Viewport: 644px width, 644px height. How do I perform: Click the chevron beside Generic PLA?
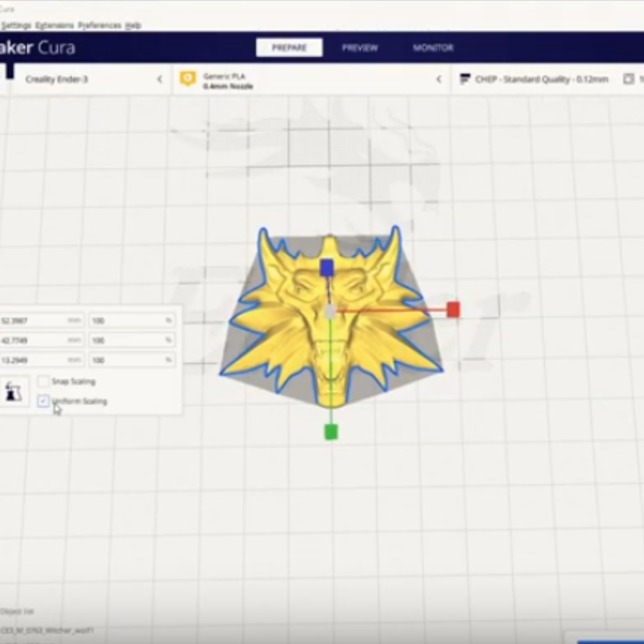click(439, 79)
